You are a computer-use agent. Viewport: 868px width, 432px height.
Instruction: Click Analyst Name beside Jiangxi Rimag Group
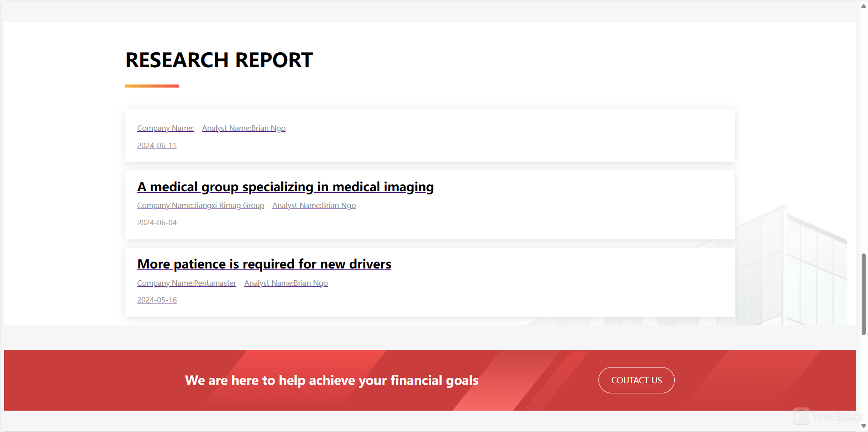[x=314, y=206]
